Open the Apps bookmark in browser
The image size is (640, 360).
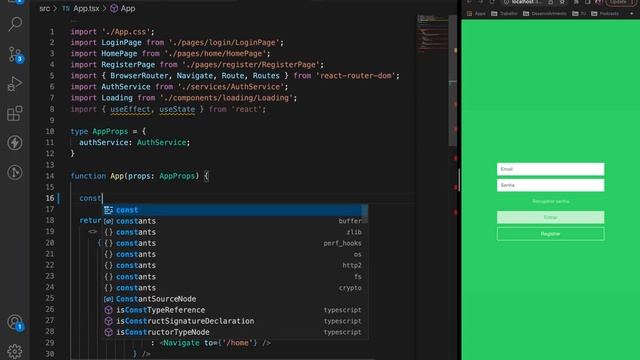476,13
